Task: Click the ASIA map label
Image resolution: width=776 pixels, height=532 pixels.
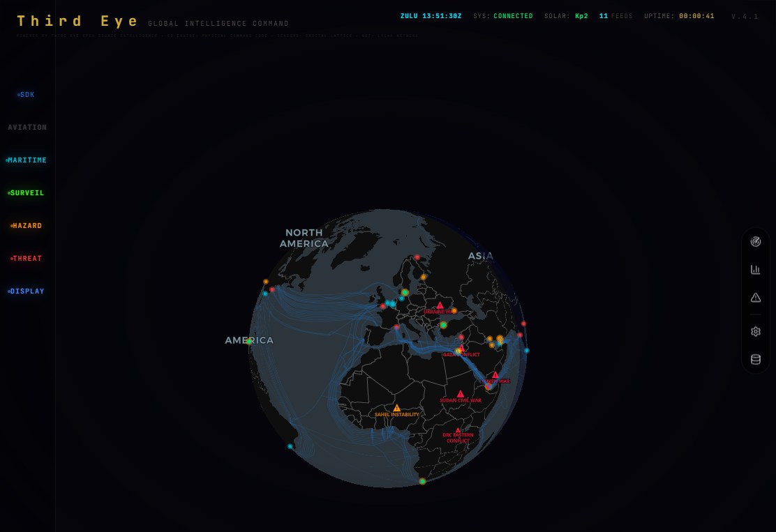Action: [481, 256]
